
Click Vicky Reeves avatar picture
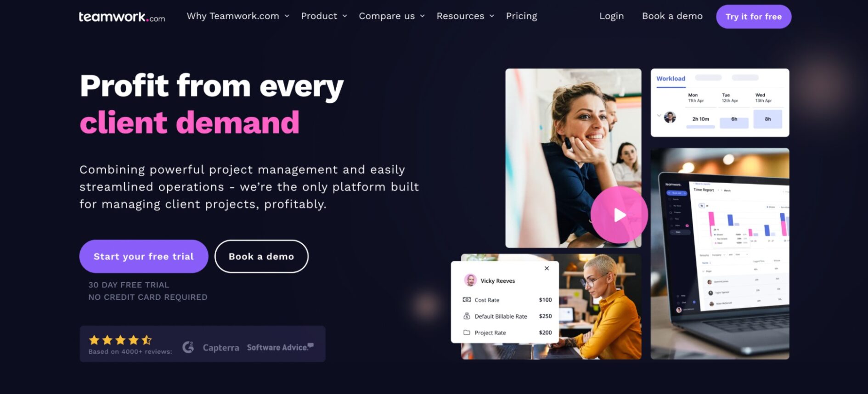click(x=470, y=280)
